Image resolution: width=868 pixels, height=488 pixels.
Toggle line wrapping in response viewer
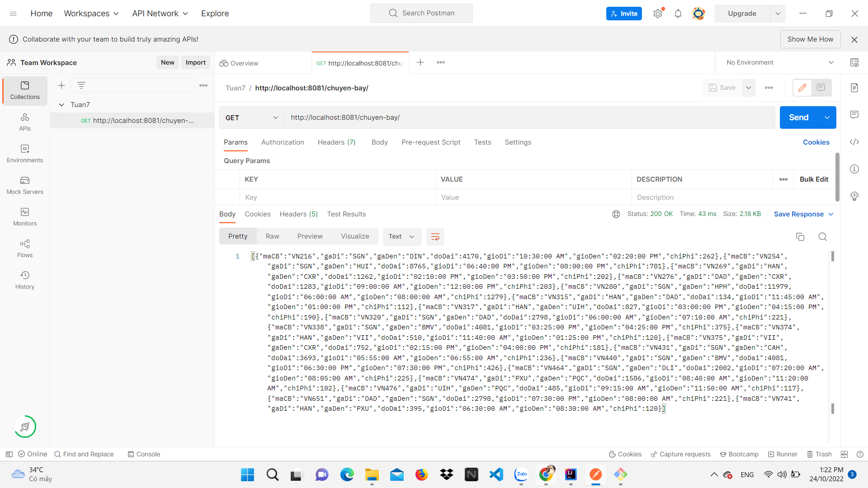[435, 236]
